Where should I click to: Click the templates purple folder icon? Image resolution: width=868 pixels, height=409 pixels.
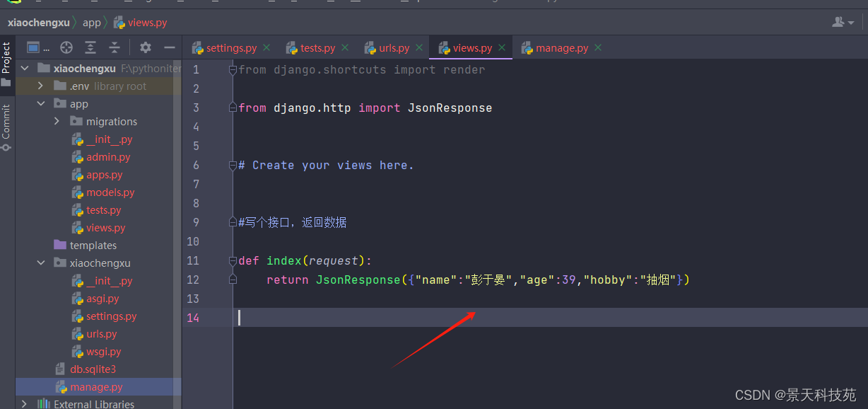click(60, 246)
